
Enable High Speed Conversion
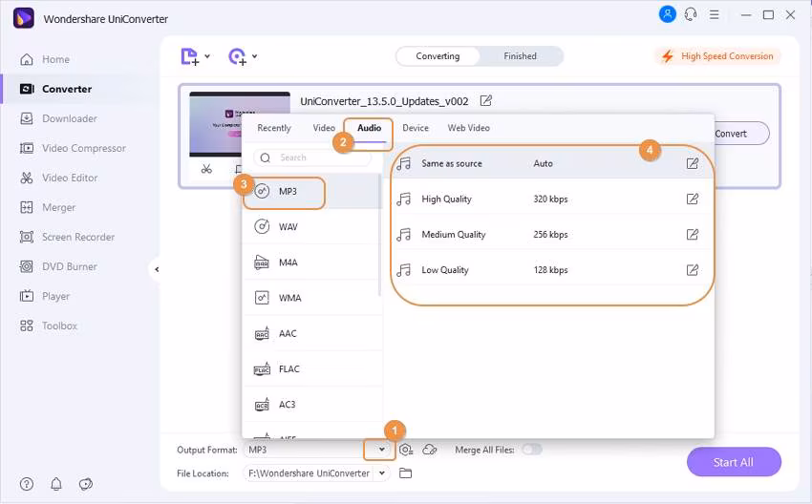point(719,56)
